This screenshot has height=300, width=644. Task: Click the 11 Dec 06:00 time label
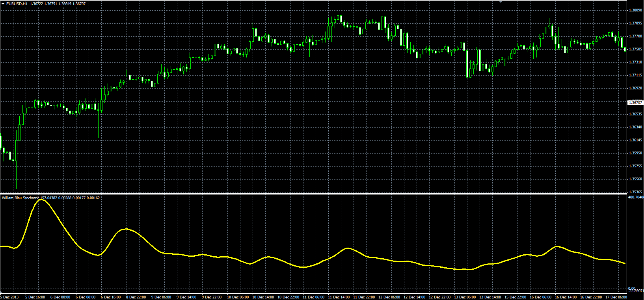(313, 297)
